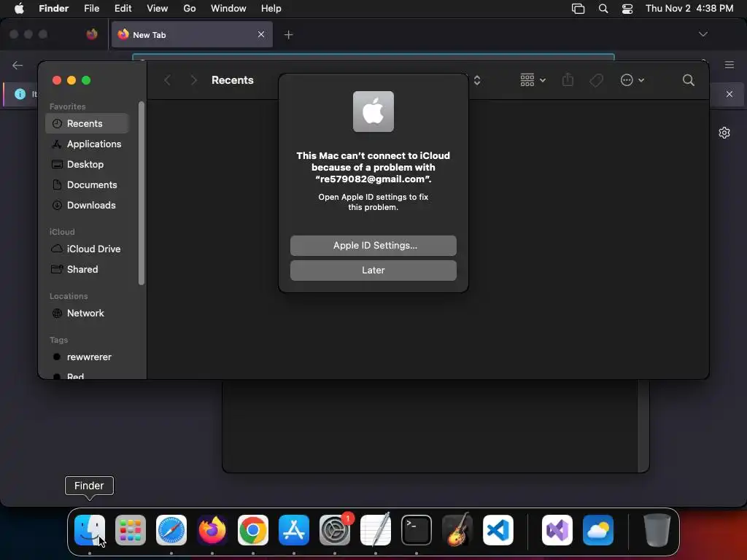Open Applications in the Finder sidebar
Image resolution: width=747 pixels, height=560 pixels.
88,144
